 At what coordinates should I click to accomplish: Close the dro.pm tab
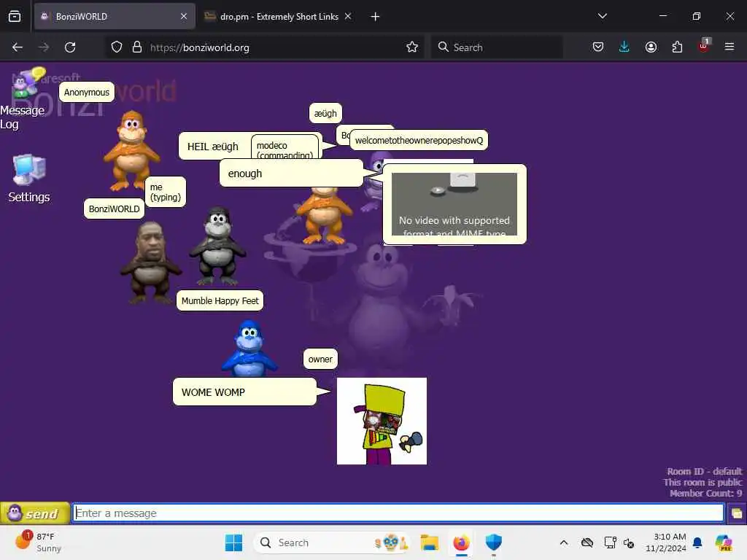coord(348,16)
